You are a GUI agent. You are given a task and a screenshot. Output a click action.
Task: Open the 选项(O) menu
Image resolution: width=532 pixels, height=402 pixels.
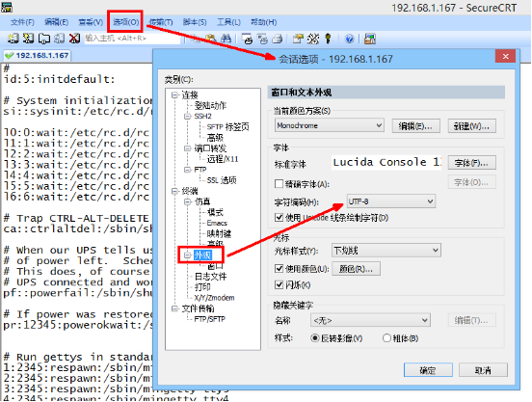[125, 22]
